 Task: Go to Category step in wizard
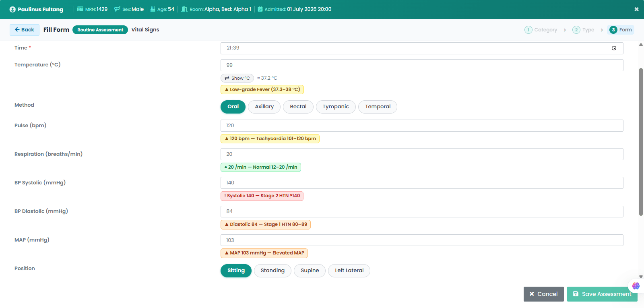(541, 30)
